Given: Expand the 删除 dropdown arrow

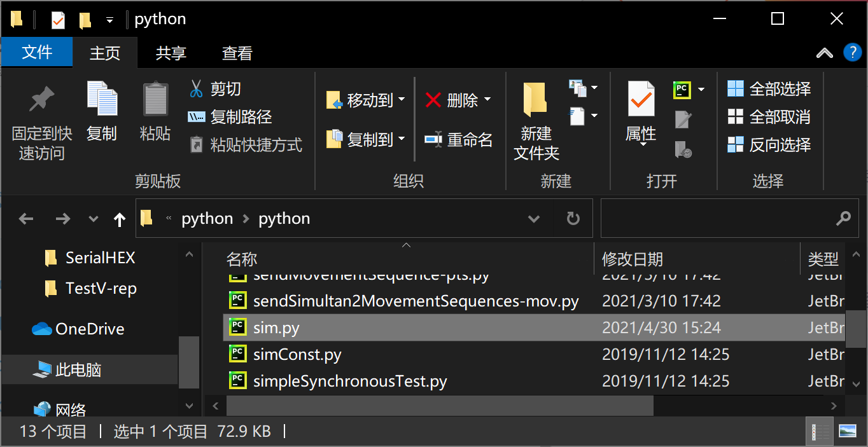Looking at the screenshot, I should coord(487,100).
